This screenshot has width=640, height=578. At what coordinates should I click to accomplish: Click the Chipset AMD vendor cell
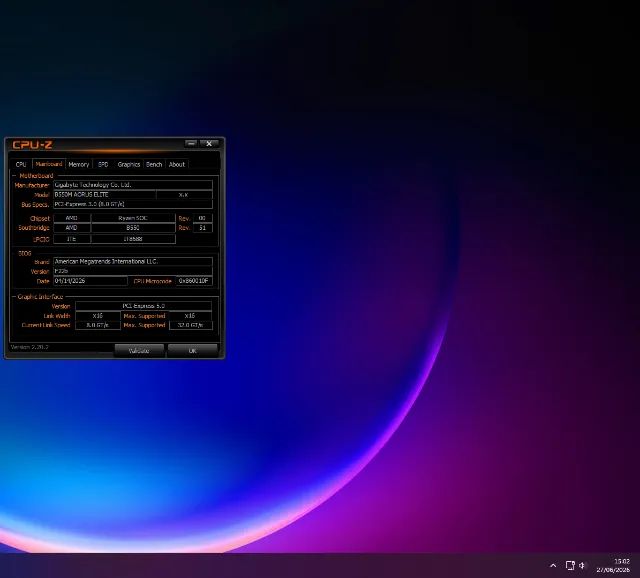pos(72,218)
